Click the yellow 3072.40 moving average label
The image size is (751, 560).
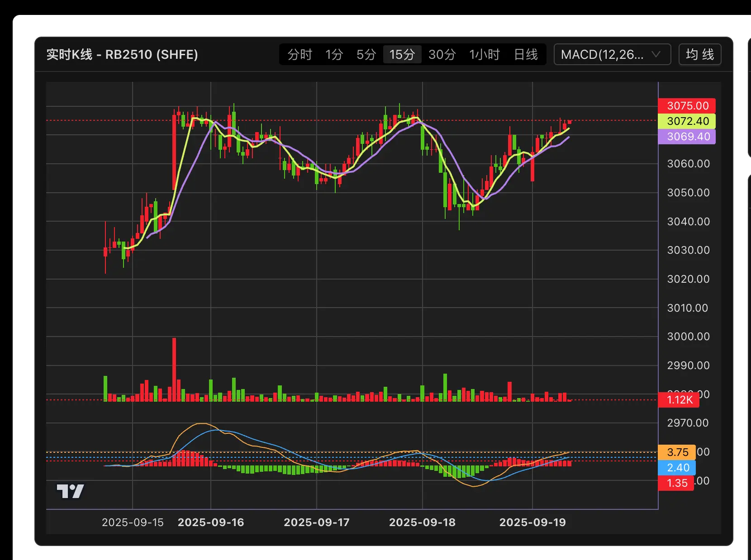coord(687,121)
